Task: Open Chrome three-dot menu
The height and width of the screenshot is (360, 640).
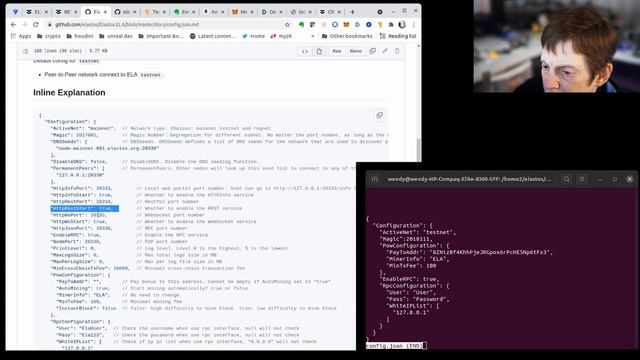Action: point(413,24)
